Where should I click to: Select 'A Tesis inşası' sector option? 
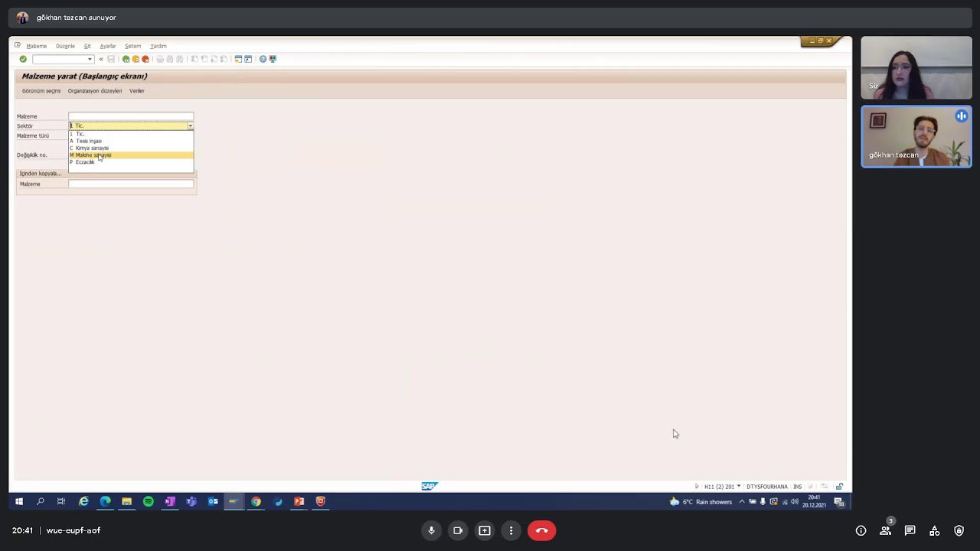131,141
